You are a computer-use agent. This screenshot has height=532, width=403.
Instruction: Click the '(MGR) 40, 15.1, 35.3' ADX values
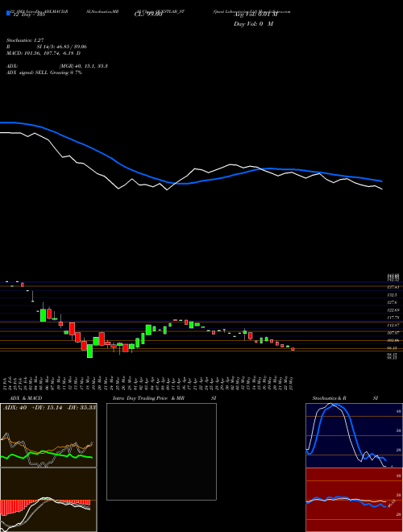(84, 66)
